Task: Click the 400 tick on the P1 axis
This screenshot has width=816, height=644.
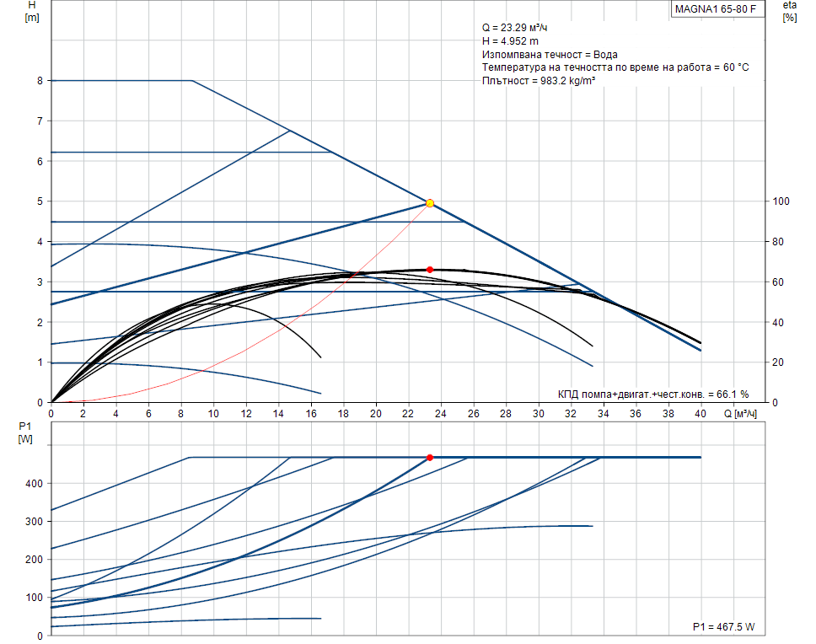Action: pos(32,484)
